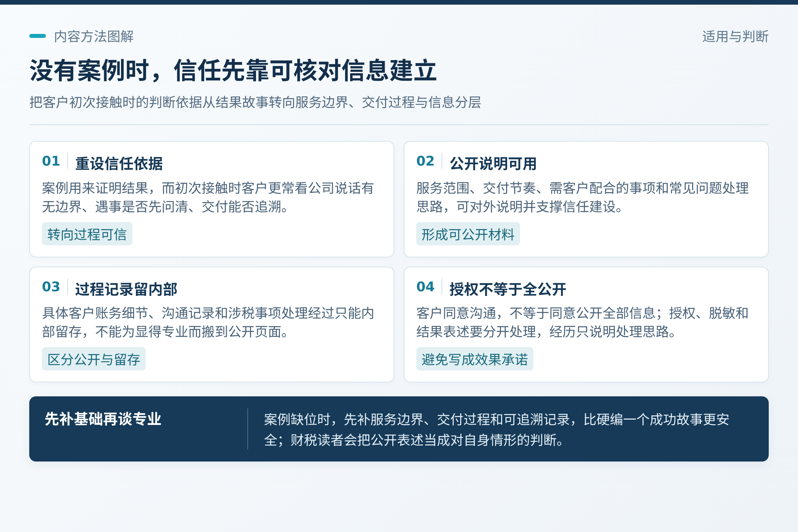Click the '形成可公开材料' tag
The width and height of the screenshot is (798, 532).
(x=468, y=234)
